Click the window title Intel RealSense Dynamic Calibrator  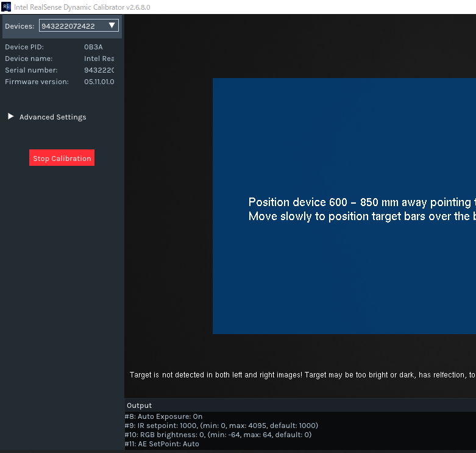pos(82,7)
